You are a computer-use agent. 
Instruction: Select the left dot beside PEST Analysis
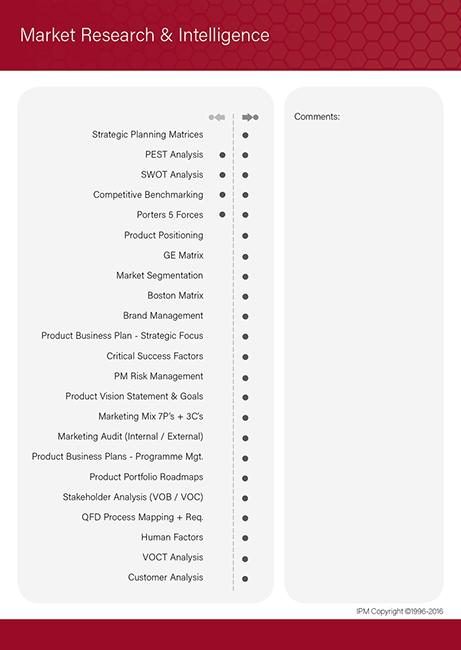[222, 155]
